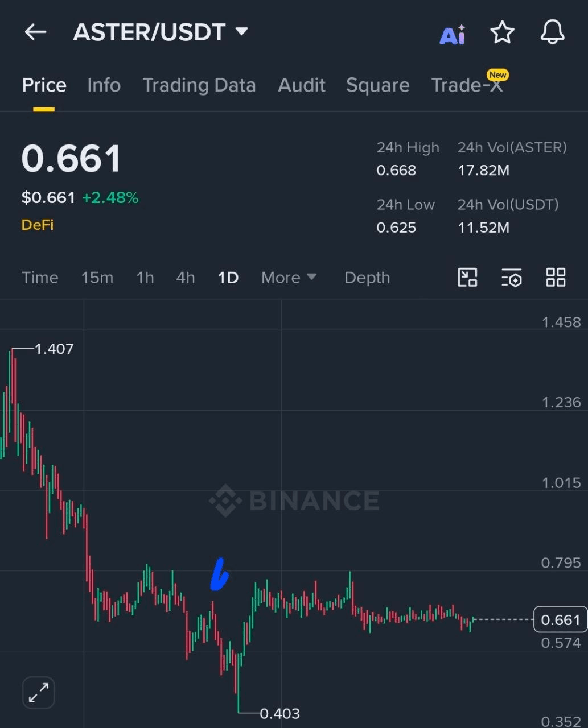
Task: Add ASTER/USDT to favorites with star
Action: 502,32
